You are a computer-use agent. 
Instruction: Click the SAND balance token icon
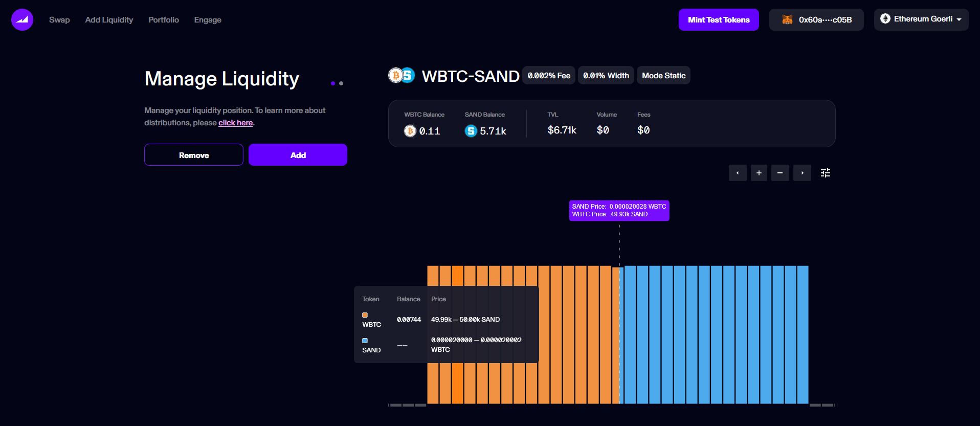(x=471, y=131)
